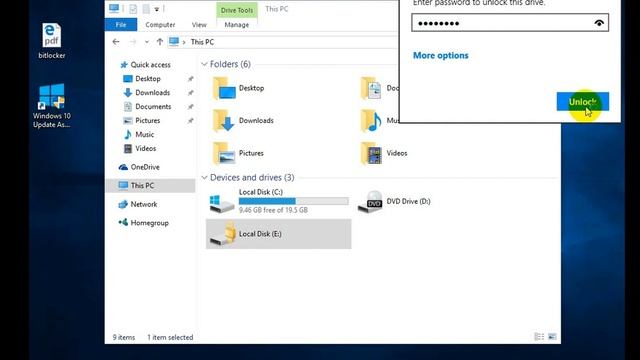Collapse the Devices and drives (3) group
Image resolution: width=640 pixels, height=360 pixels.
[x=204, y=178]
